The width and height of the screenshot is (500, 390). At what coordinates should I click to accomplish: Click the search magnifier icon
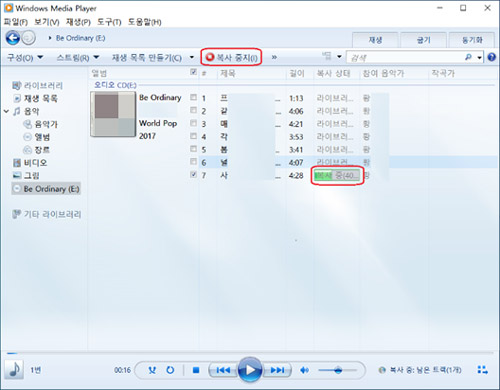(468, 57)
